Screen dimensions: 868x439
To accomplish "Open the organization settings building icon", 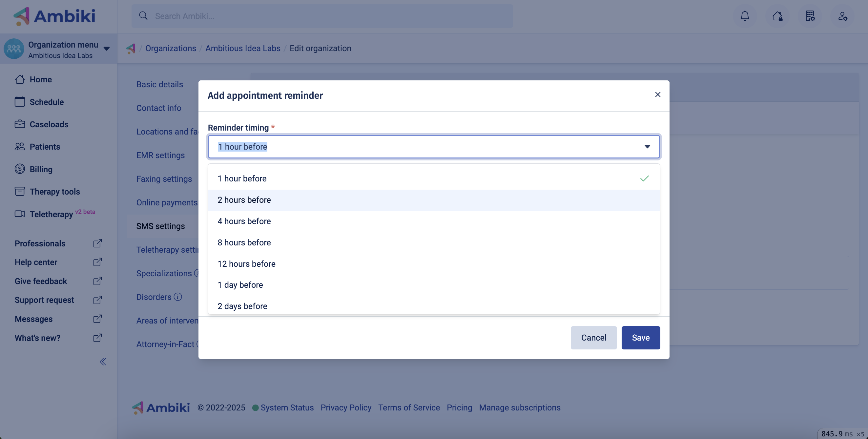I will 810,16.
